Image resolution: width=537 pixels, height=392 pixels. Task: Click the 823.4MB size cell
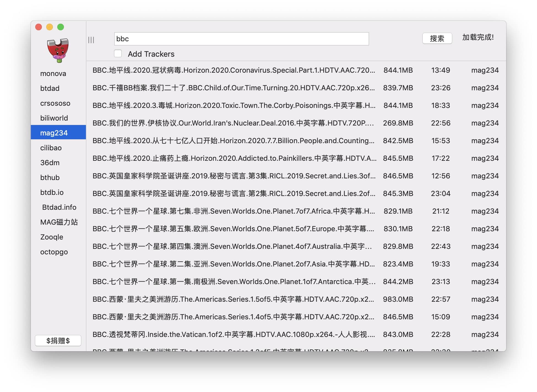pyautogui.click(x=398, y=264)
